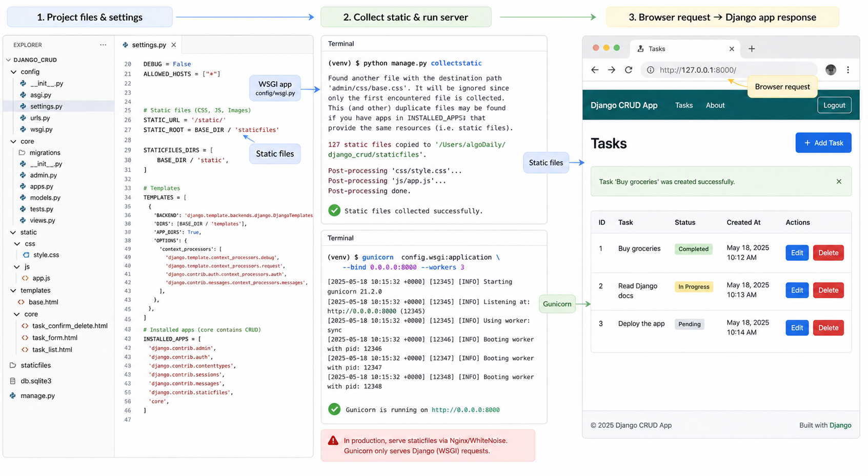This screenshot has width=868, height=476.
Task: Collapse the static folder
Action: click(28, 232)
